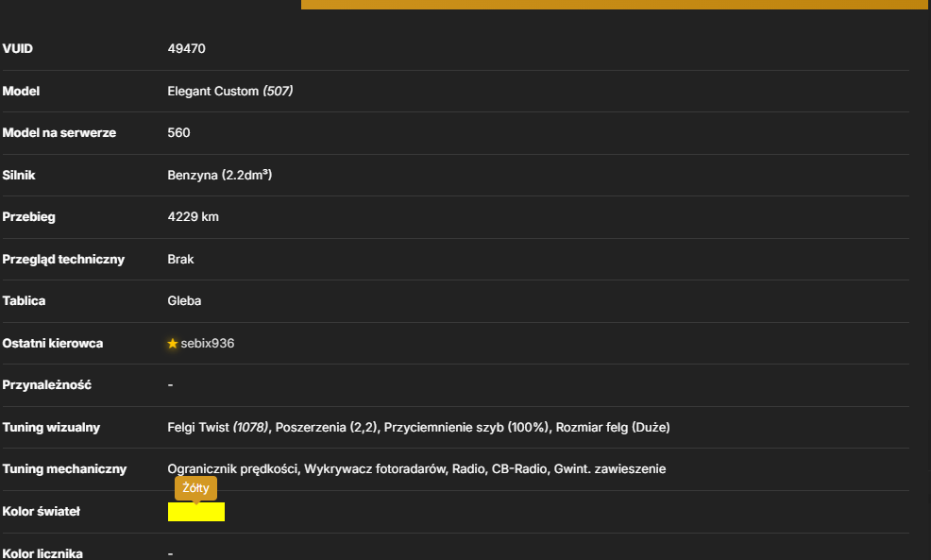Click the Tuning mechaniczny row label
Screen dimensions: 931x560
pyautogui.click(x=65, y=469)
